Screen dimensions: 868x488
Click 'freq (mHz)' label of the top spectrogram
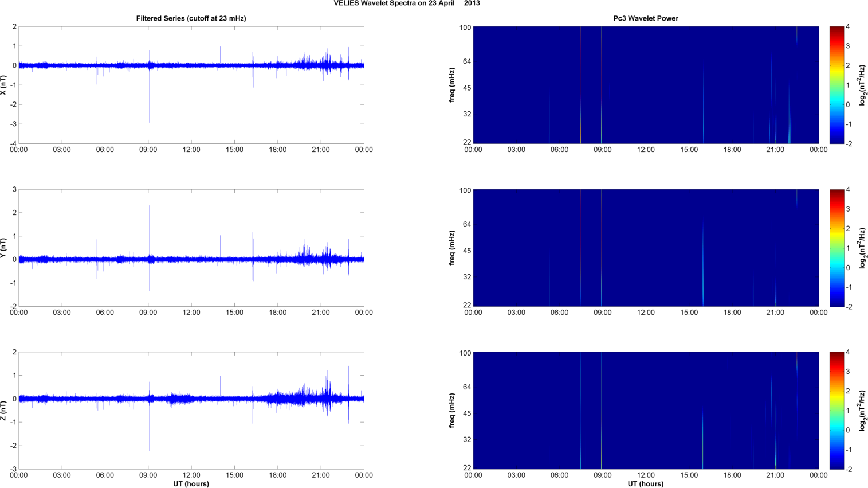(452, 85)
